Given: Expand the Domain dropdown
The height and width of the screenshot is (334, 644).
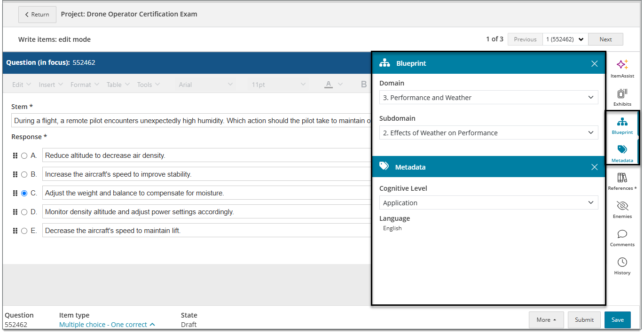Looking at the screenshot, I should (x=489, y=97).
